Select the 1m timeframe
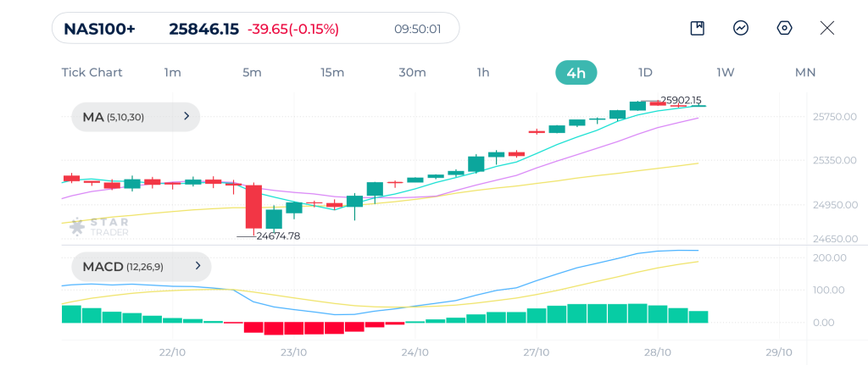 (172, 73)
